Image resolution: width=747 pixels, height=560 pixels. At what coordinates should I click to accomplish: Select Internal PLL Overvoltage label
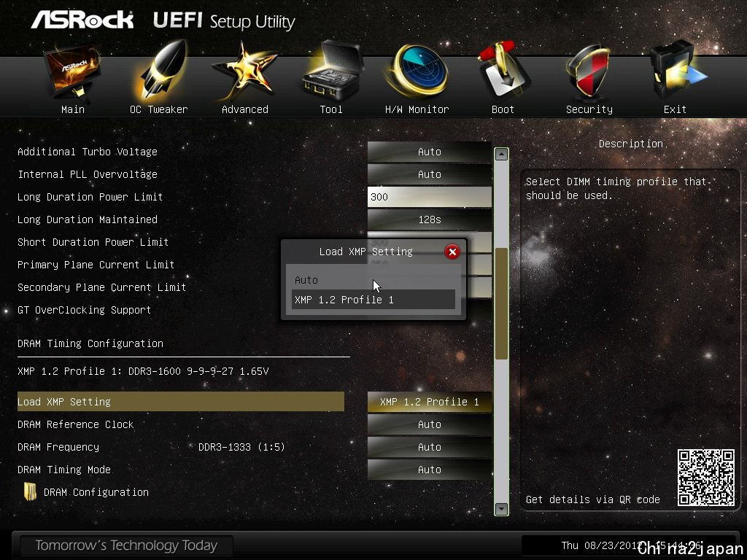[x=88, y=174]
